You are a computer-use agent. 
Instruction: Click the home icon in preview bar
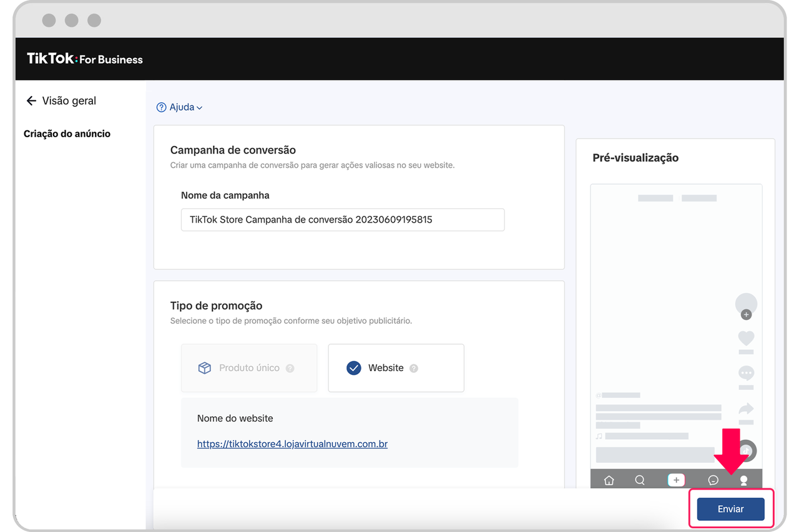coord(609,480)
